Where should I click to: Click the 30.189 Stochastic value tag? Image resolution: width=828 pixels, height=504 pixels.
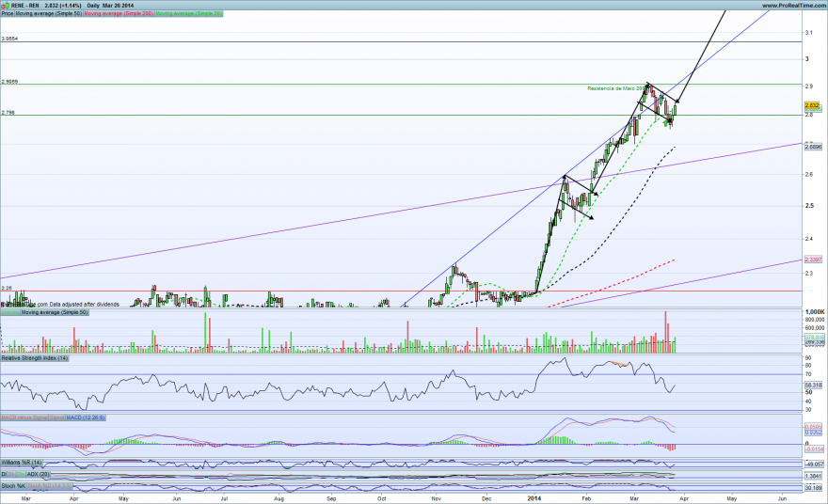tap(813, 488)
